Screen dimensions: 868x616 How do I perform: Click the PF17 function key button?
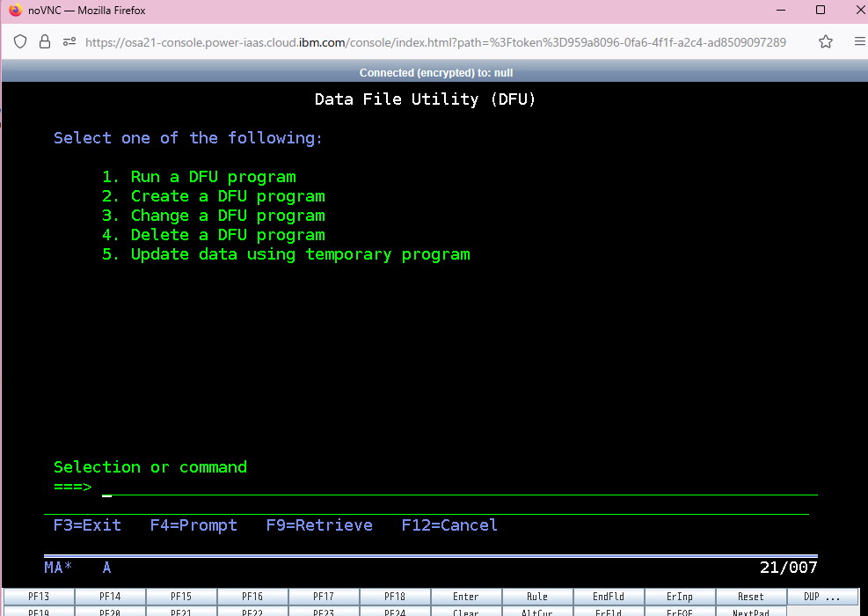pos(324,597)
